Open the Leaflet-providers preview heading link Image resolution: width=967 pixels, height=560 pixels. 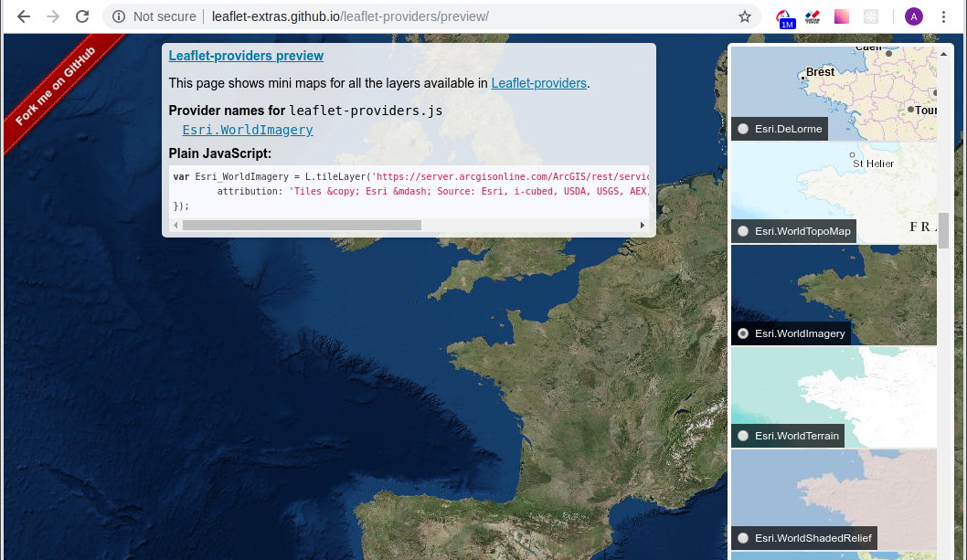[246, 56]
